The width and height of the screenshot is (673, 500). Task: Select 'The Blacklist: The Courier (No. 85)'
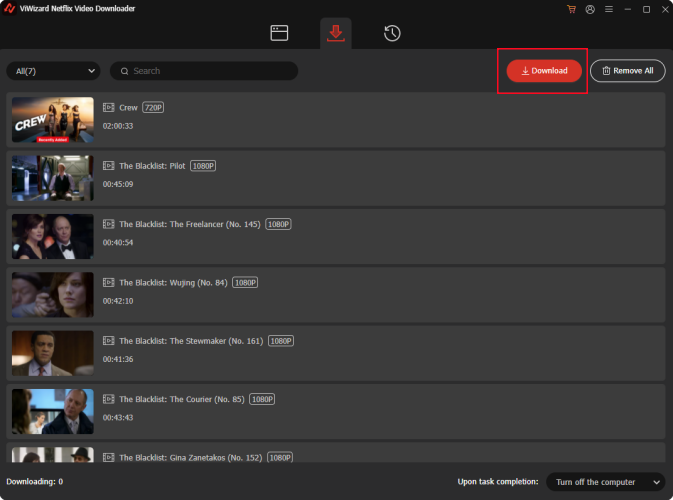tap(182, 400)
